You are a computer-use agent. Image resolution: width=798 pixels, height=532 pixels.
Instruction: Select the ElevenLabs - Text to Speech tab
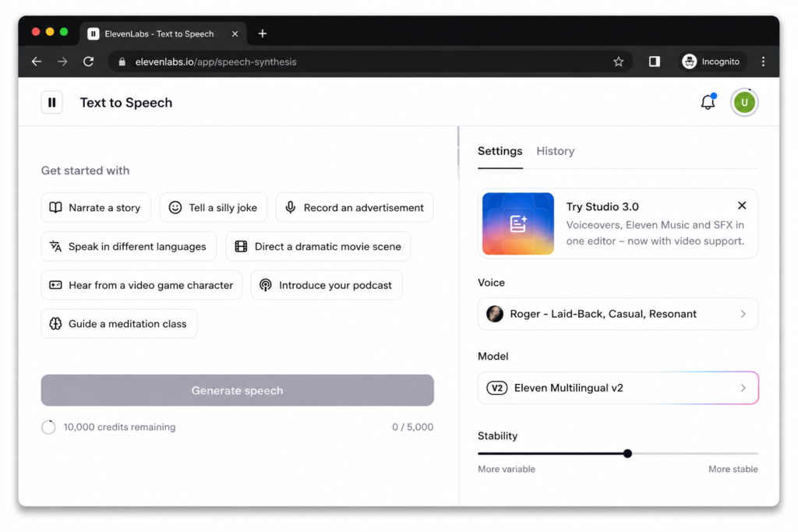coord(163,33)
